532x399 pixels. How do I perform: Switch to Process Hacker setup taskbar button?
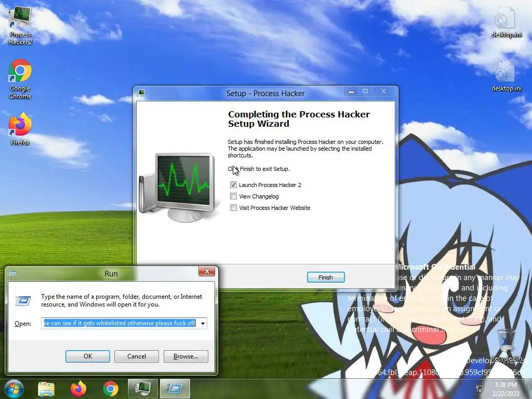(143, 389)
